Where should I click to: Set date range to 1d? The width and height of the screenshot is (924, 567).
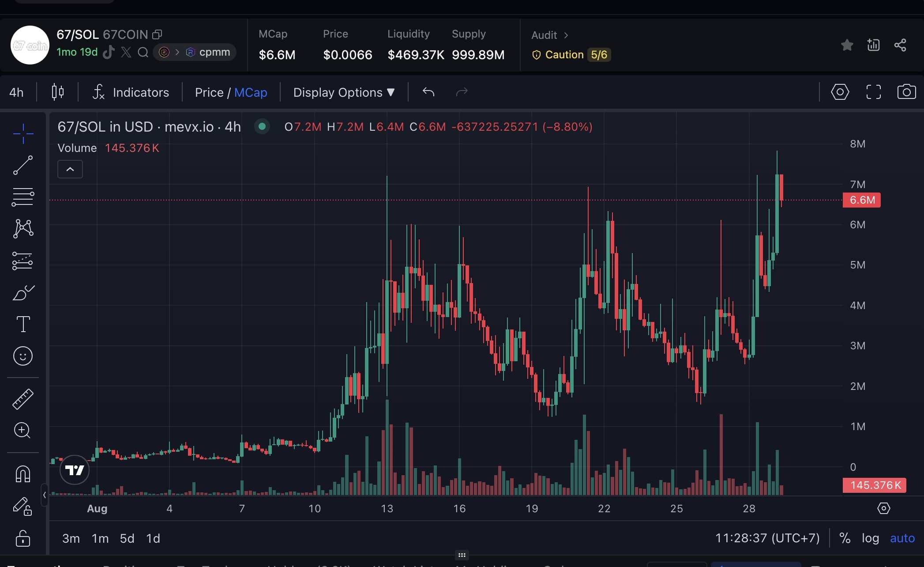pos(153,538)
